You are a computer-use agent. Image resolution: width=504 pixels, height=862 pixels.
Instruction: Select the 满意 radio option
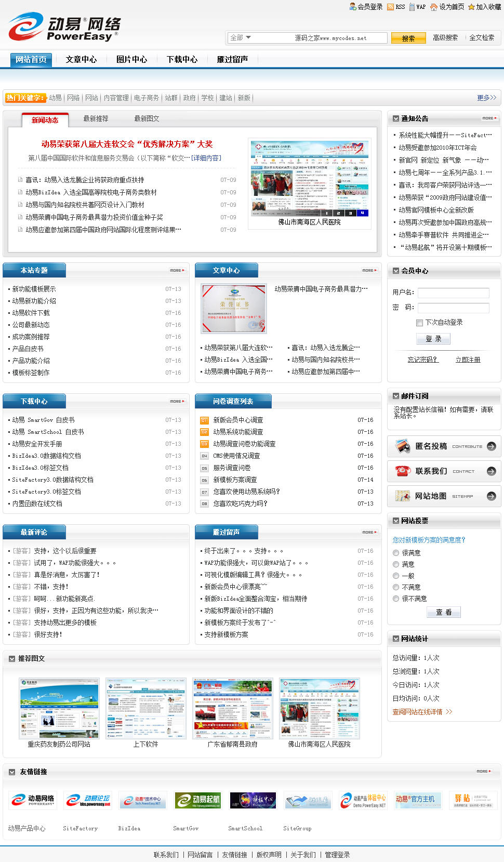click(396, 564)
